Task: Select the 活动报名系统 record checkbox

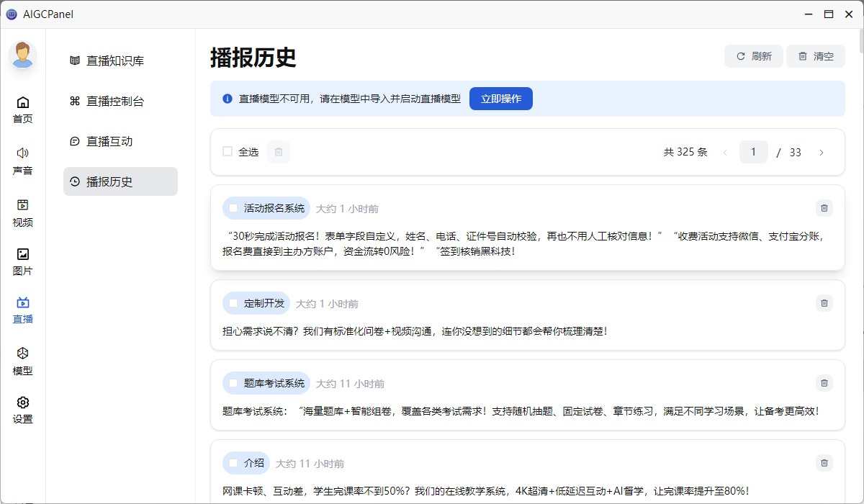Action: click(233, 208)
